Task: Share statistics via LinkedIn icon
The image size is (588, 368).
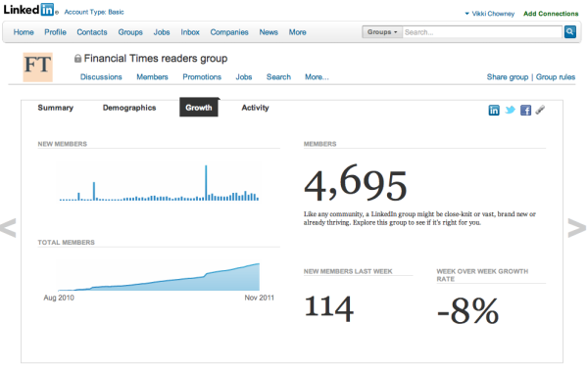Action: [x=494, y=110]
